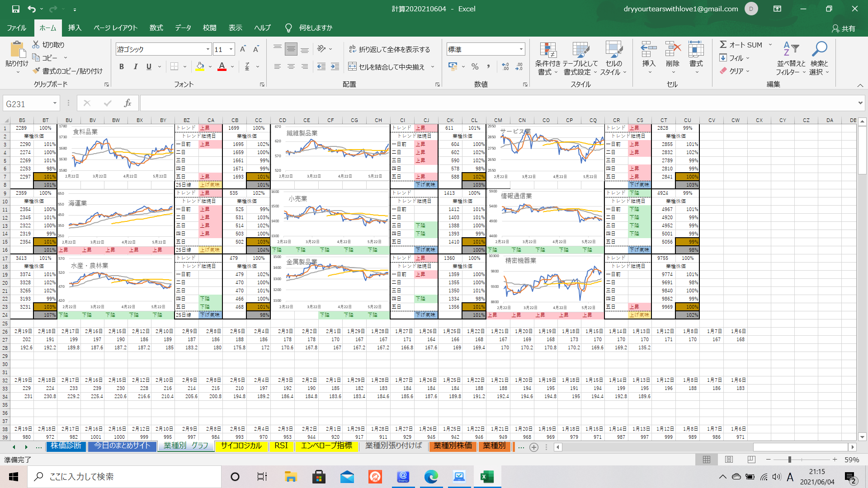Open the number format dropdown

coord(521,49)
